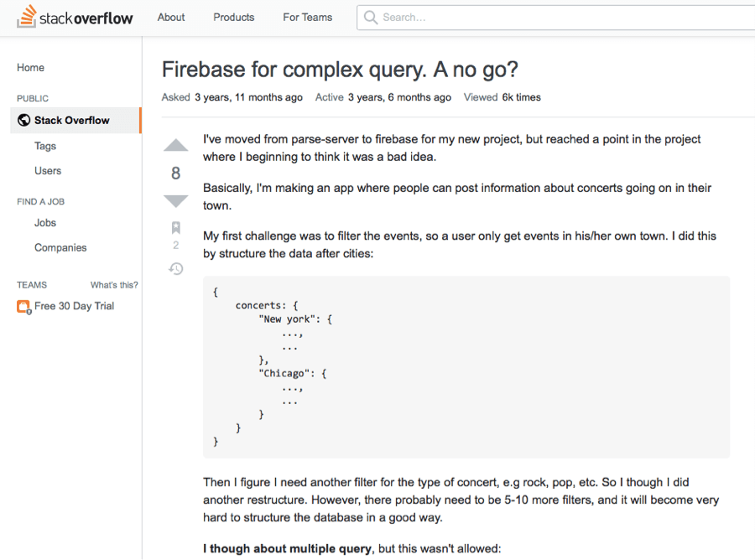The width and height of the screenshot is (755, 560).
Task: Click the 'concerts: {' code line
Action: click(x=267, y=305)
